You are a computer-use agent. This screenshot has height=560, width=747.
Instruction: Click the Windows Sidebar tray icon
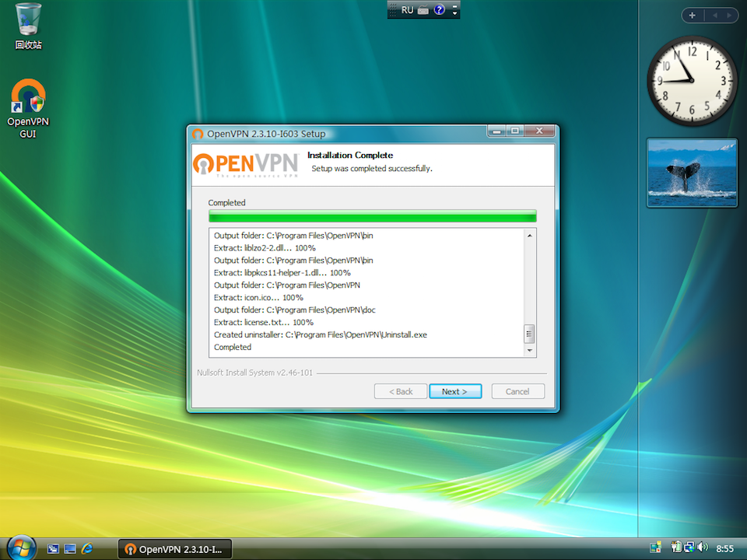(655, 548)
